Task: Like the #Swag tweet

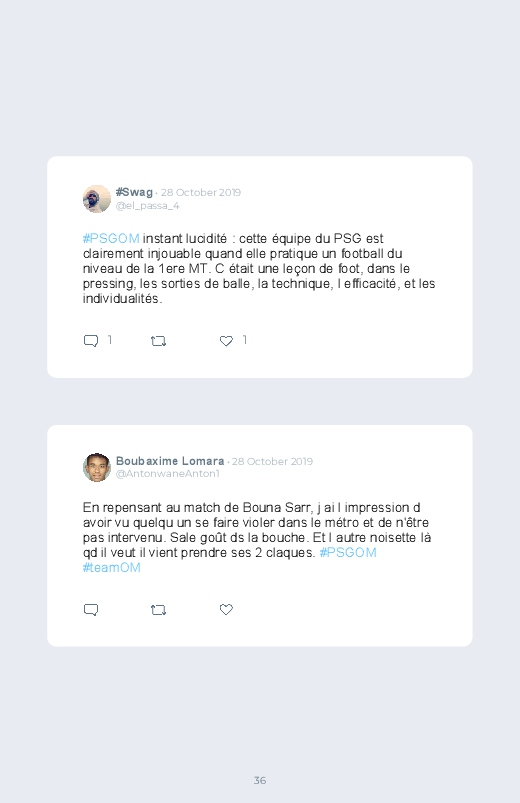Action: [226, 341]
